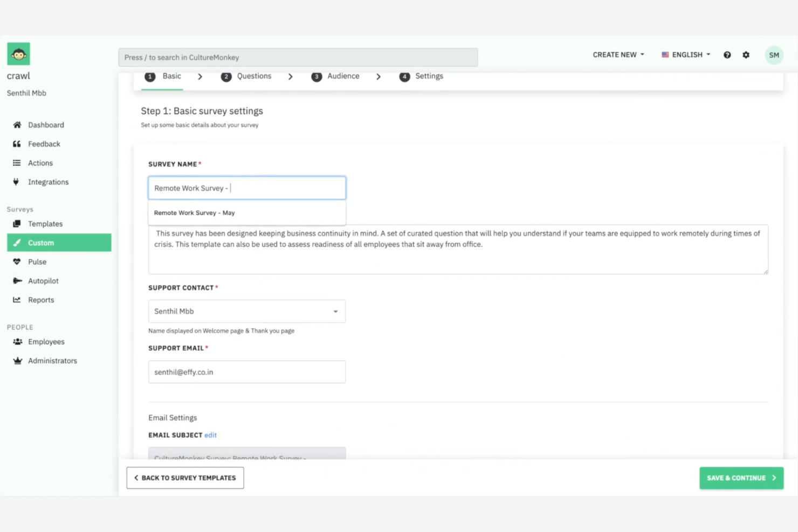Open the Settings step of the survey

tap(429, 76)
